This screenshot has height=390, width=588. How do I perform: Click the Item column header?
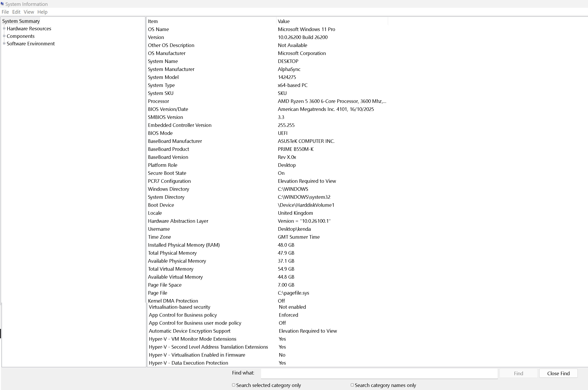pyautogui.click(x=211, y=21)
